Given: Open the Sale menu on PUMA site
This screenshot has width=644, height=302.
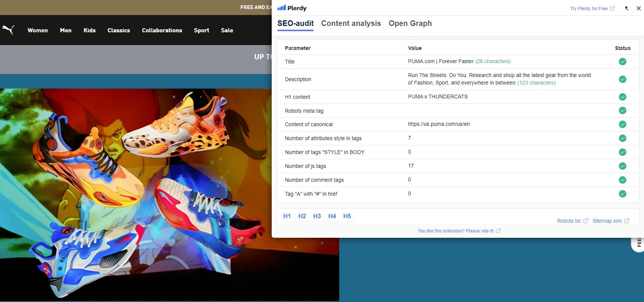Looking at the screenshot, I should click(x=227, y=30).
